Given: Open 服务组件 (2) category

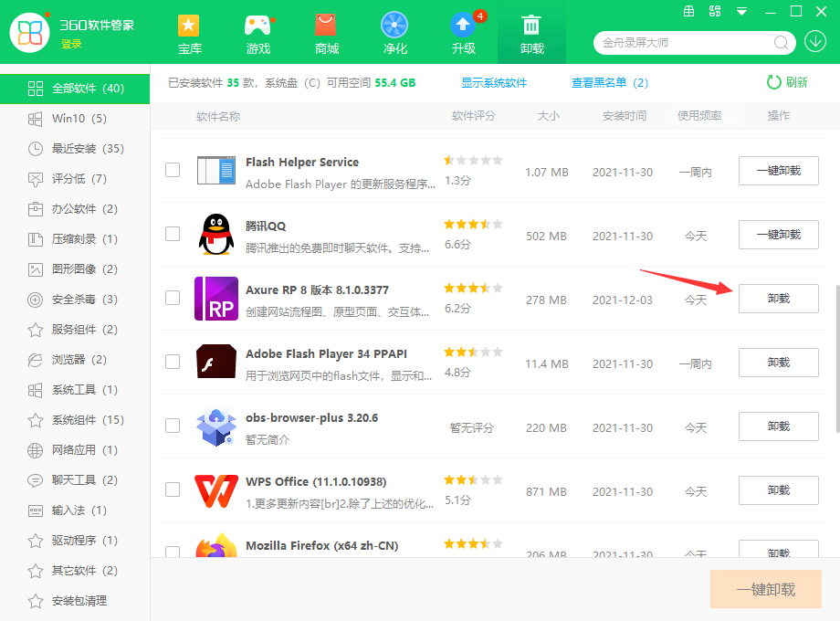Looking at the screenshot, I should pos(75,330).
